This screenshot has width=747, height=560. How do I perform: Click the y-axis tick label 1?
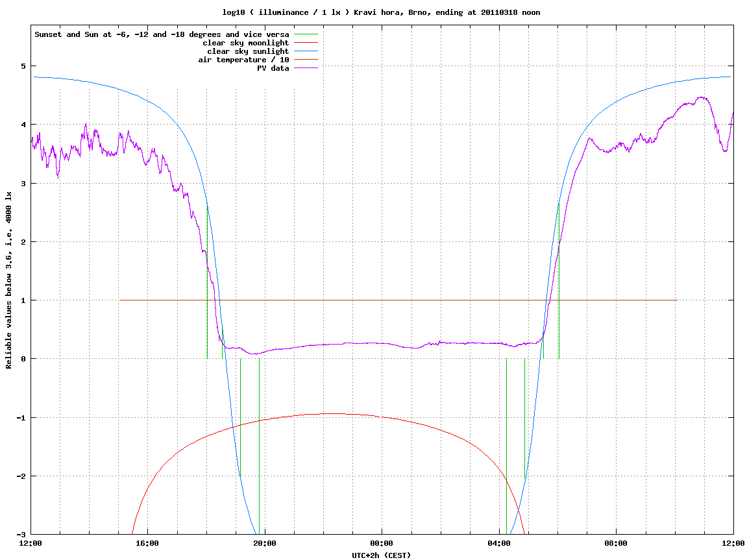(23, 300)
